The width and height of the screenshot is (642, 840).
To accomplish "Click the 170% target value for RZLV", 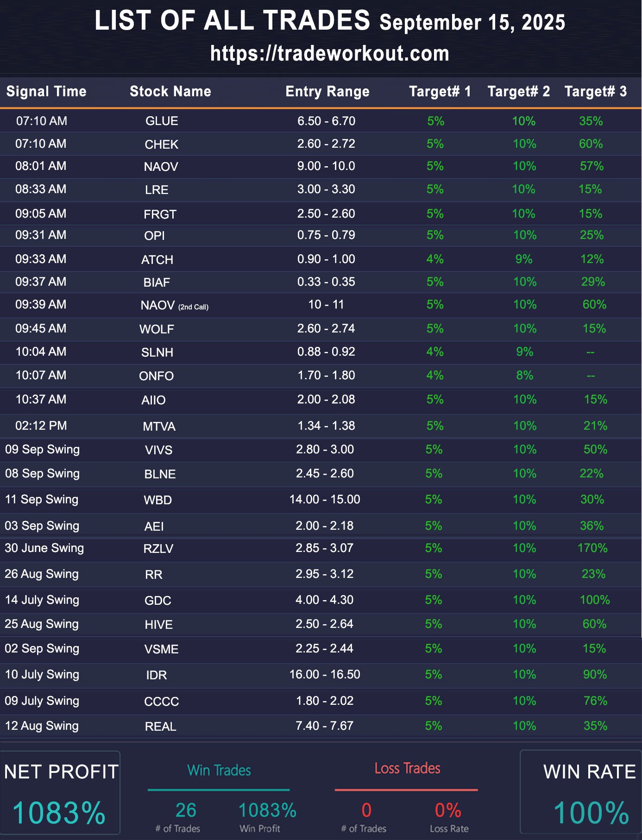I will 592,548.
